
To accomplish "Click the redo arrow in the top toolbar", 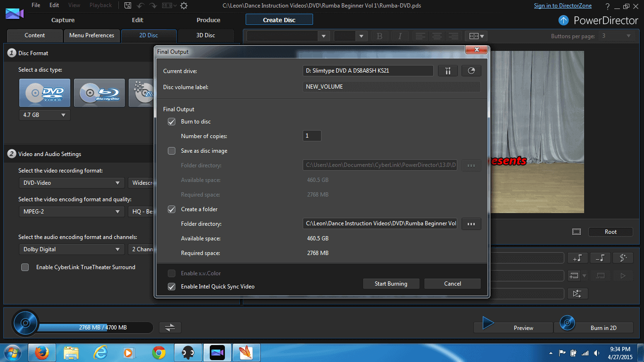I will click(x=153, y=6).
